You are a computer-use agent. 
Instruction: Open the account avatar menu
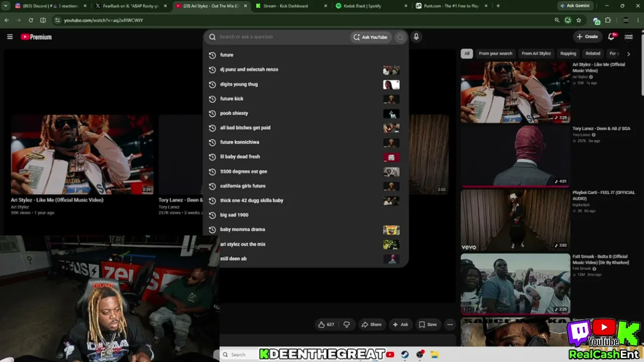coord(628,37)
